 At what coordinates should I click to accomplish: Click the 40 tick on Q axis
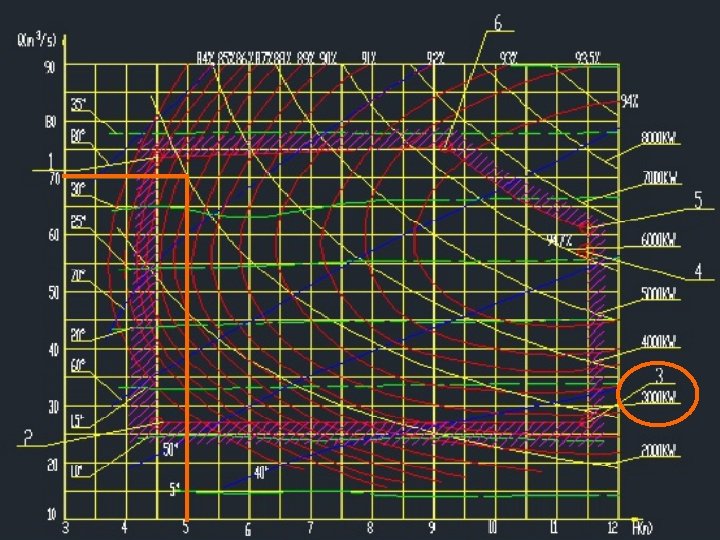[53, 350]
